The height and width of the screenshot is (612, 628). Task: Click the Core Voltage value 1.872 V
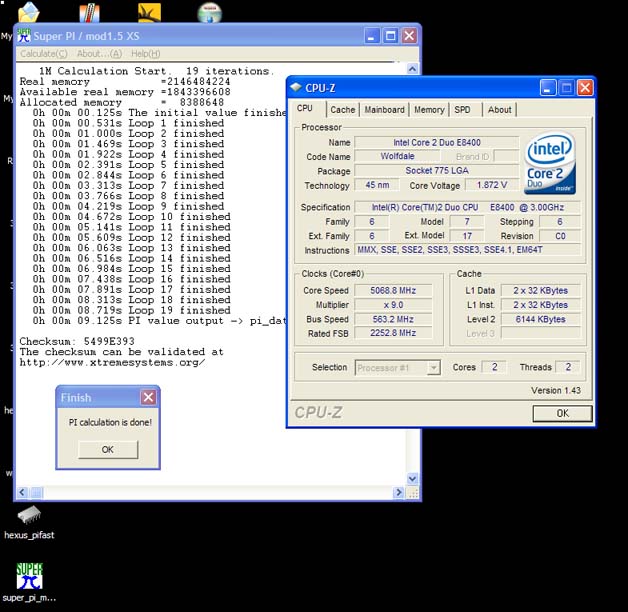click(492, 185)
